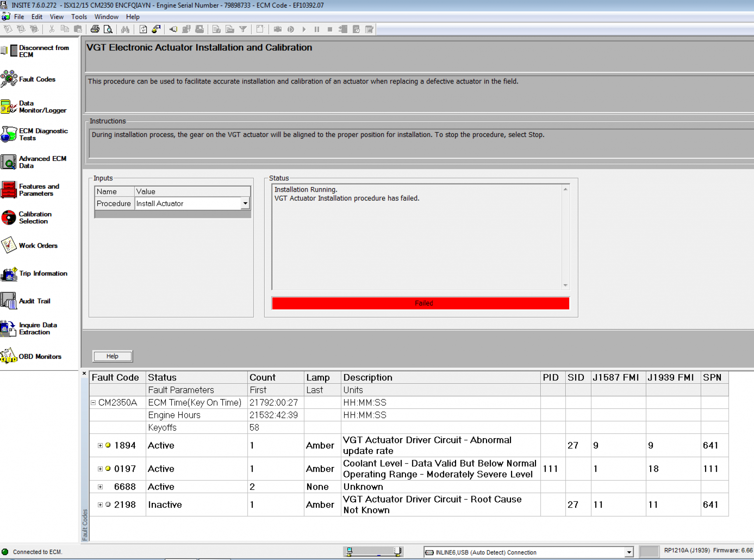Click the Inactive status of fault 2198

click(x=165, y=505)
